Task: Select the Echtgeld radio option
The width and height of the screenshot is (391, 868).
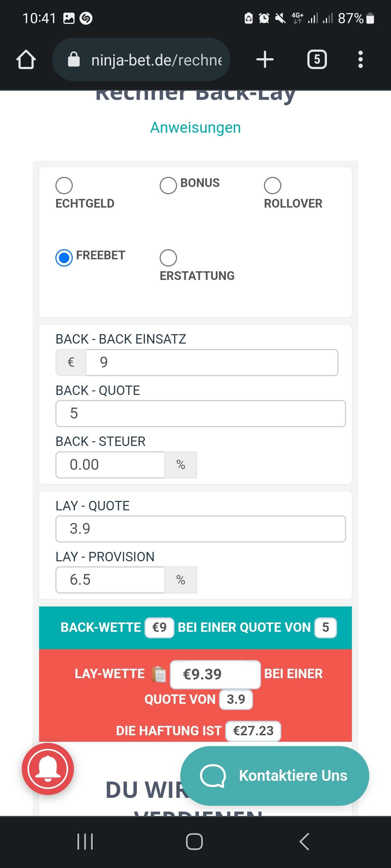Action: coord(64,186)
